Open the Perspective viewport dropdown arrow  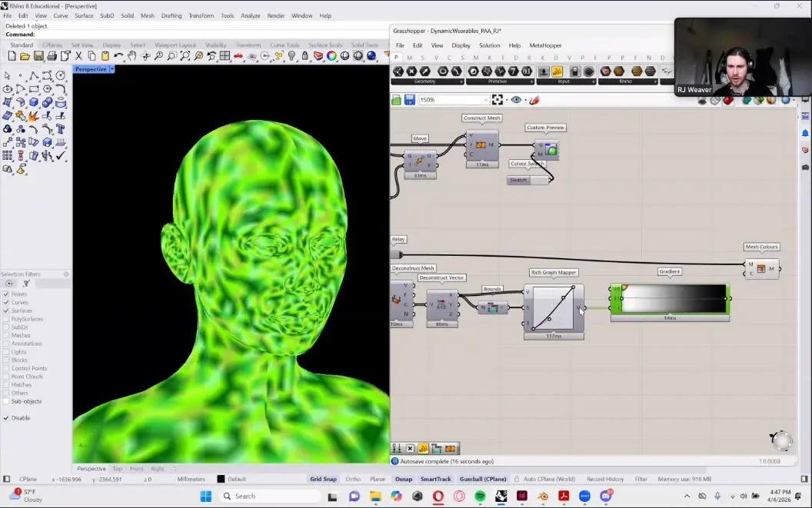tap(111, 69)
